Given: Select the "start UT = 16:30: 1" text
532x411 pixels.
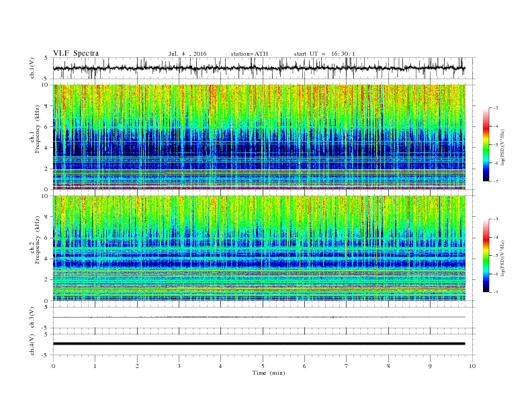Looking at the screenshot, I should [324, 54].
